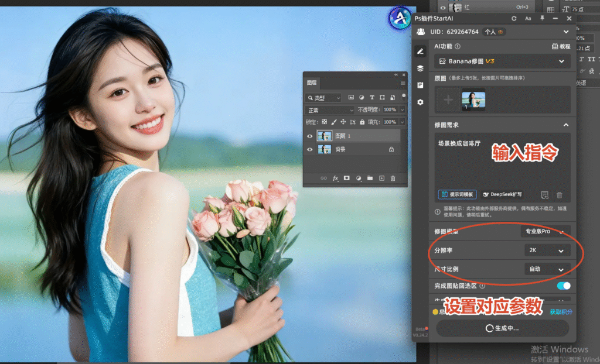Open the 类型 layer filter dropdown
The height and width of the screenshot is (364, 600).
click(323, 98)
